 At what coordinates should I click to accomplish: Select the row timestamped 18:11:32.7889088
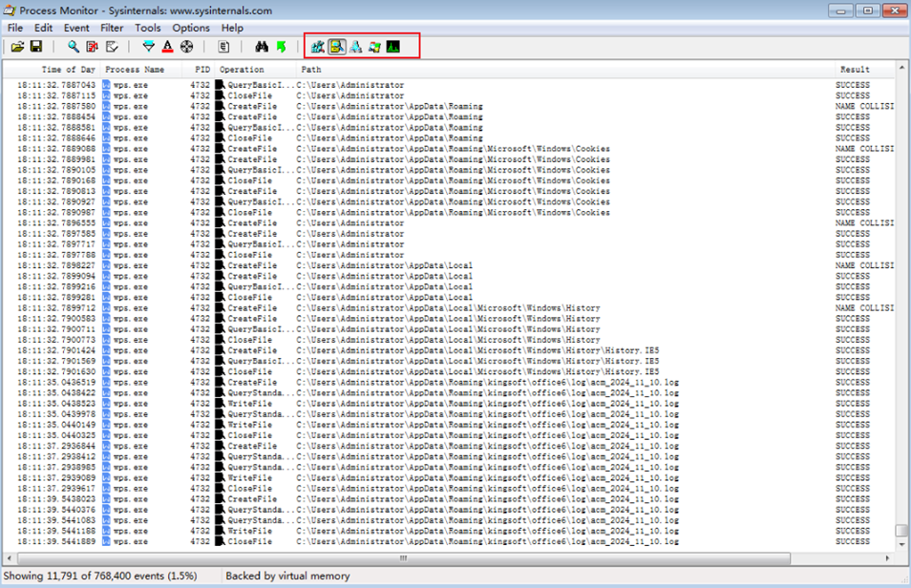click(449, 149)
